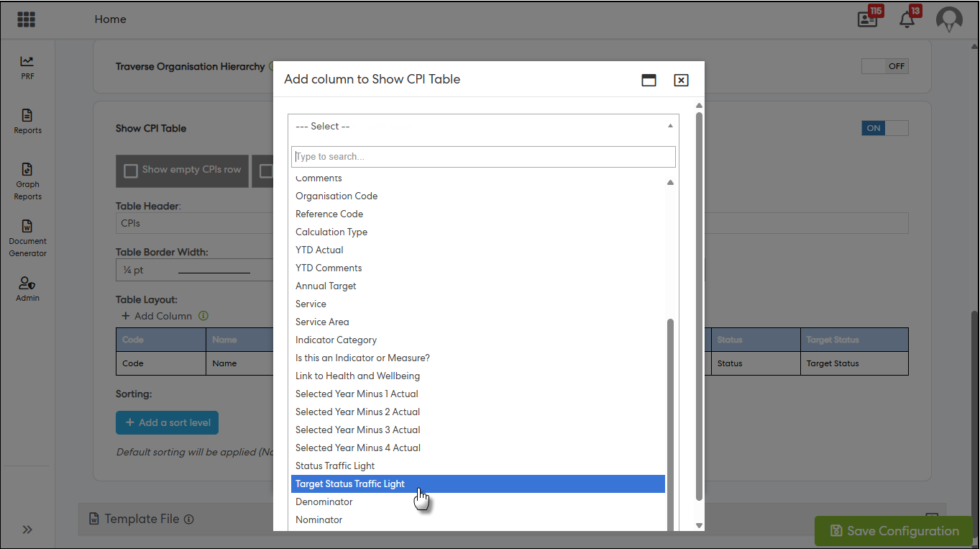Open Graph Reports in the sidebar
This screenshot has width=980, height=549.
(x=27, y=181)
